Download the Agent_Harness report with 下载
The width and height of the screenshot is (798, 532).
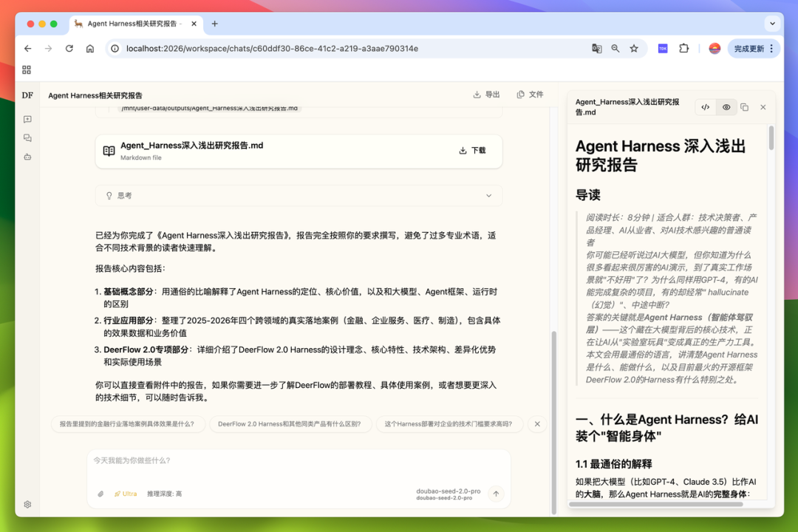tap(472, 151)
